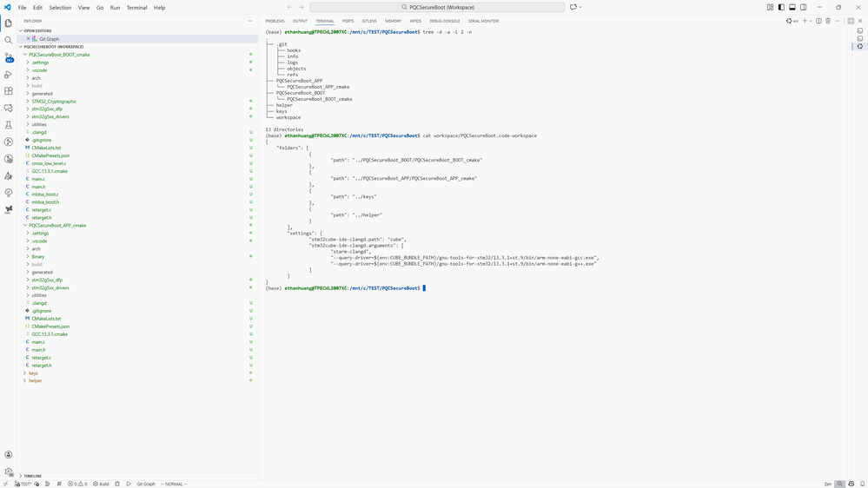Click the debug bug icon in status bar

[x=117, y=485]
